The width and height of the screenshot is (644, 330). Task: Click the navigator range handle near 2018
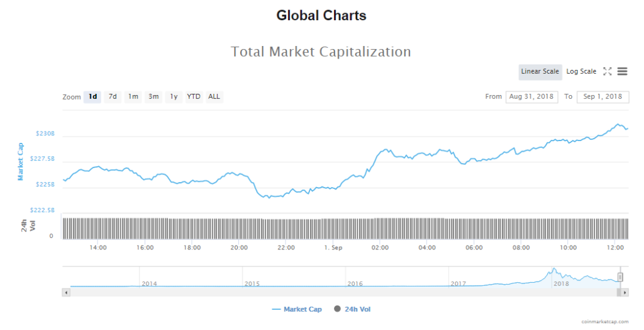tap(620, 276)
